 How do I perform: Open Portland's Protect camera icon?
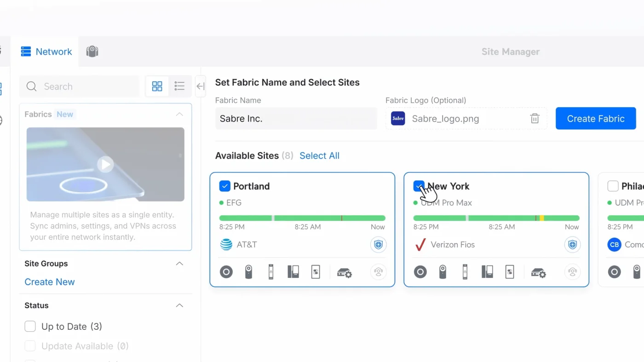coord(248,272)
